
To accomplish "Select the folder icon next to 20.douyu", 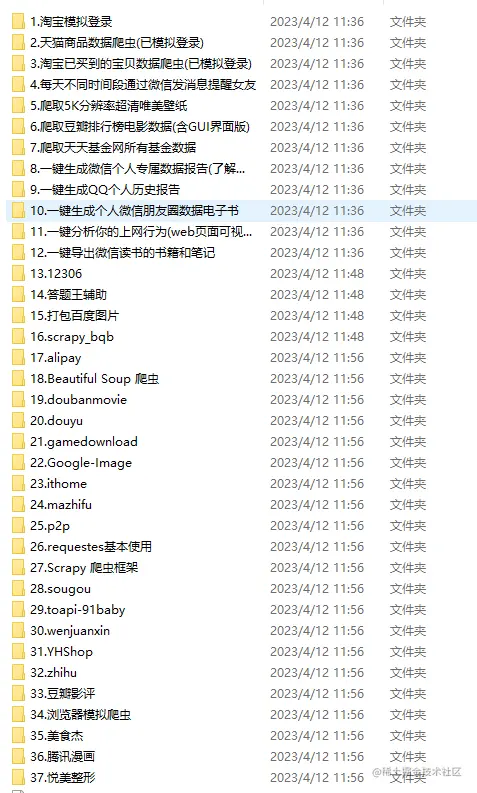I will [18, 421].
